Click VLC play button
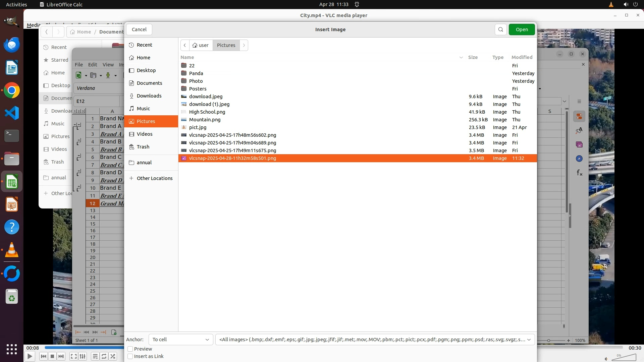 point(30,356)
